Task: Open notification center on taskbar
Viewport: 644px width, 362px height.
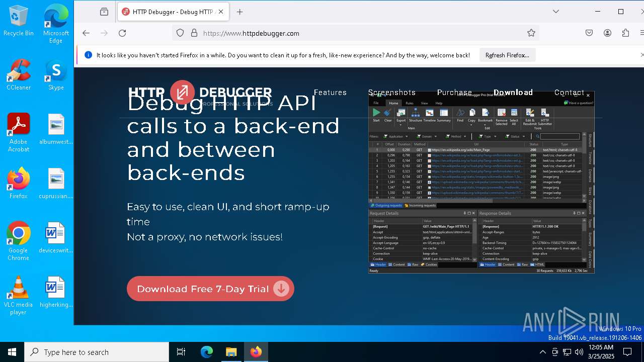Action: [x=627, y=352]
